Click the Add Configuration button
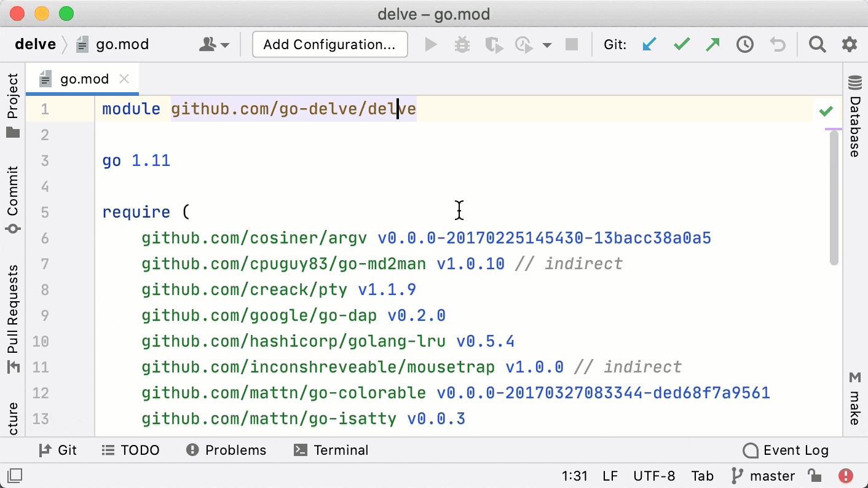Image resolution: width=868 pixels, height=488 pixels. point(329,44)
